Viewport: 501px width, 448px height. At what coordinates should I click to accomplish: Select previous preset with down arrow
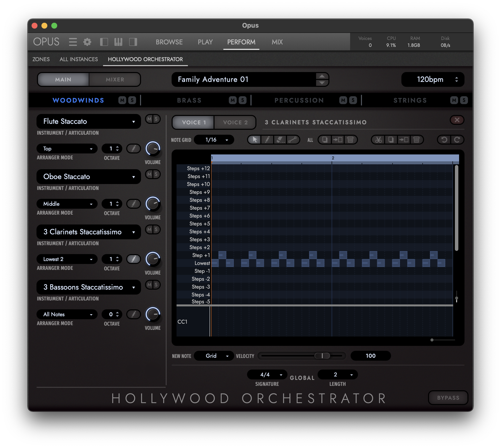click(322, 83)
